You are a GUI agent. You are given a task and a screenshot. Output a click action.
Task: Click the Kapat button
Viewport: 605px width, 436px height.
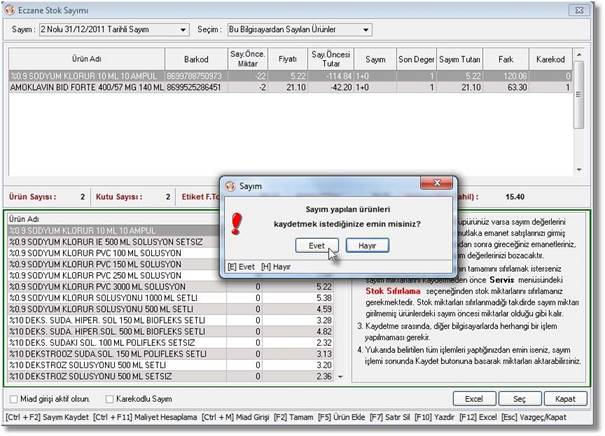tap(565, 398)
